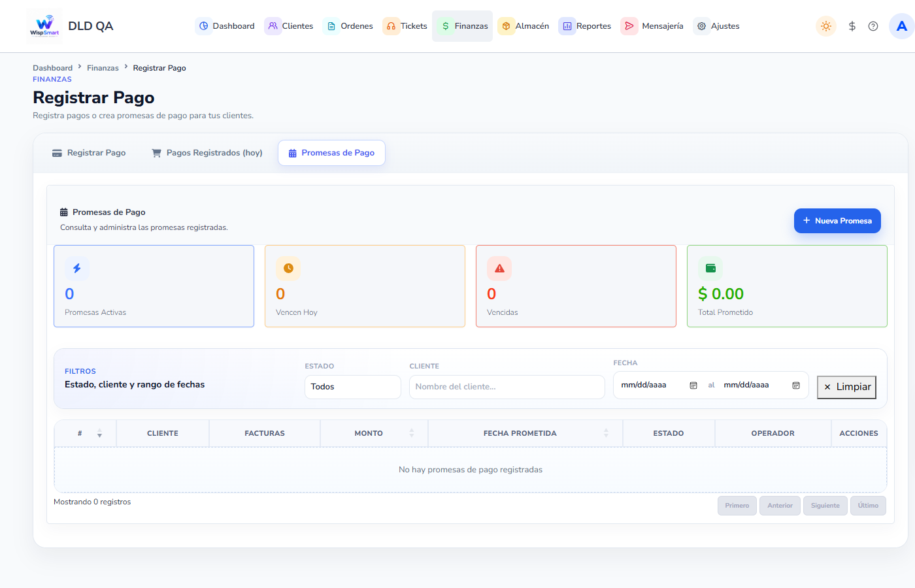Click the dollar sign icon in header

852,26
